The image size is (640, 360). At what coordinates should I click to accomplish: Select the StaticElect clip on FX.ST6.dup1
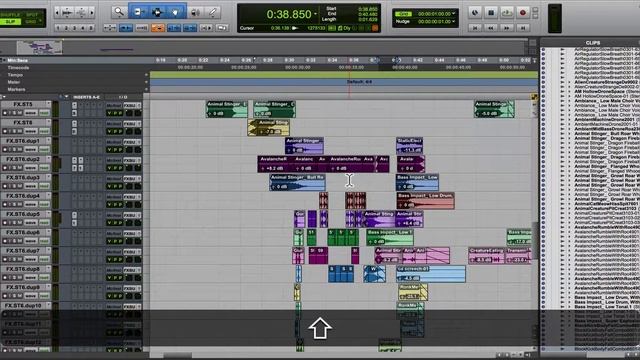click(409, 146)
